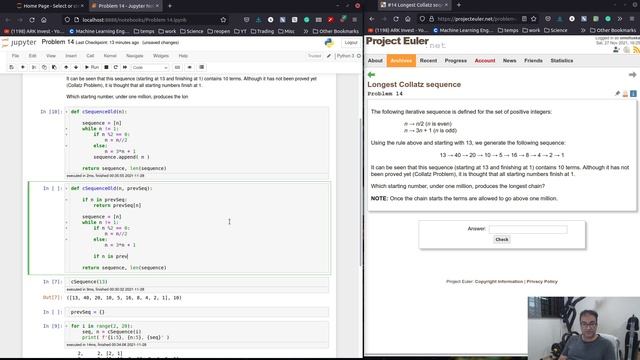Click the RSS feed icon on Project Euler
640x360 pixels.
[636, 50]
